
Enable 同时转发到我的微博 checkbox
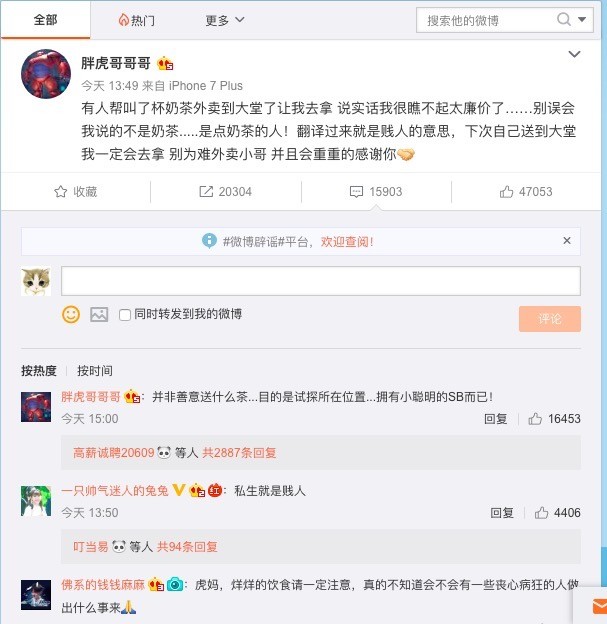pyautogui.click(x=125, y=315)
